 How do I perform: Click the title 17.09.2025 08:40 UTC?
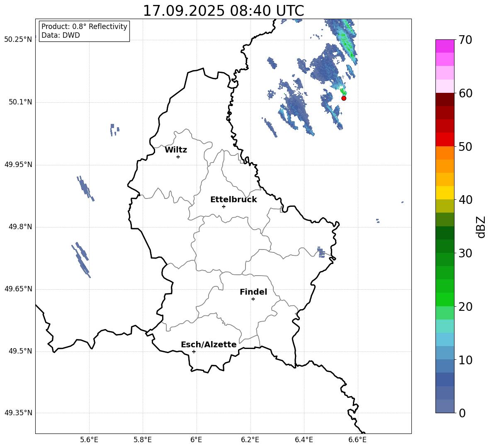click(224, 11)
